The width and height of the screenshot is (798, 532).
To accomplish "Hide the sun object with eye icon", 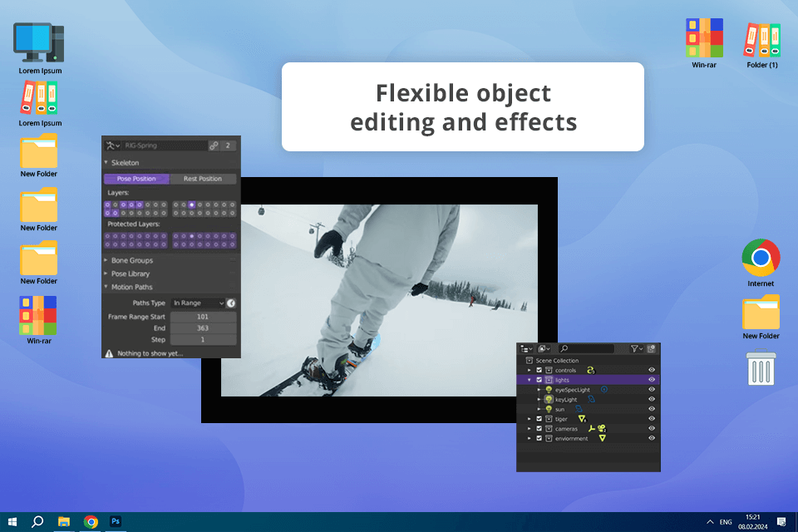I will pos(652,409).
